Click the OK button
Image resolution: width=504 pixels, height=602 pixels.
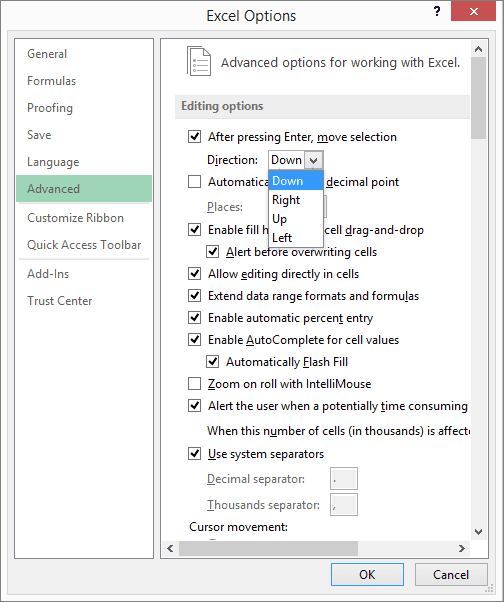coord(367,574)
